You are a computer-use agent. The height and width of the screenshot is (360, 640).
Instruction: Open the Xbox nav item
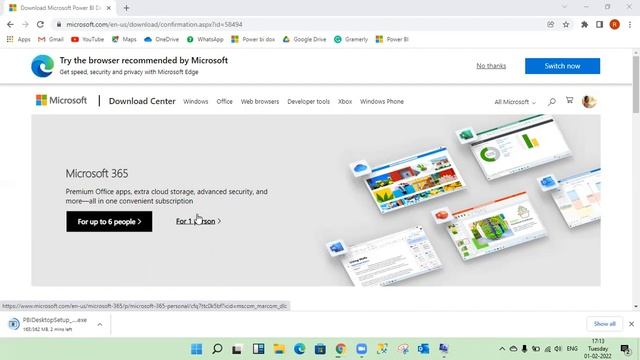(x=345, y=102)
